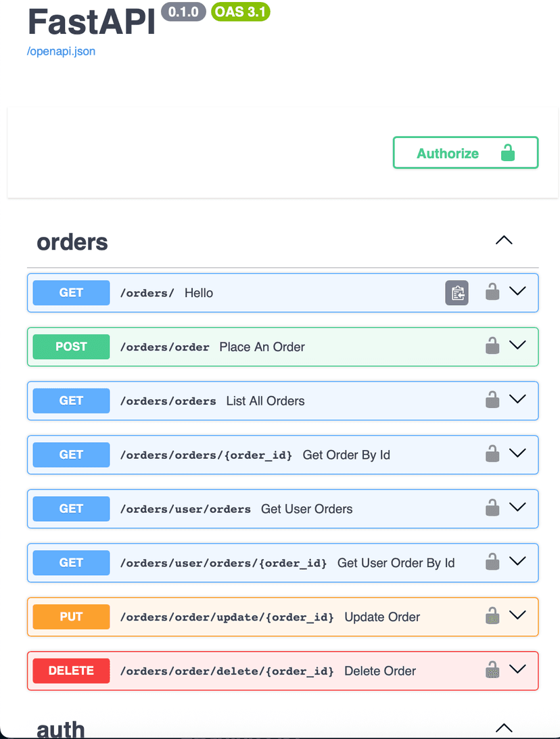Viewport: 560px width, 739px height.
Task: Click the lock icon on List All Orders endpoint
Action: pyautogui.click(x=492, y=400)
